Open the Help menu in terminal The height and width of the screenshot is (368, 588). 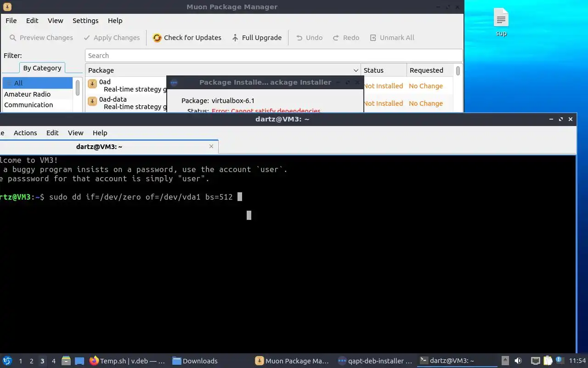(x=100, y=133)
